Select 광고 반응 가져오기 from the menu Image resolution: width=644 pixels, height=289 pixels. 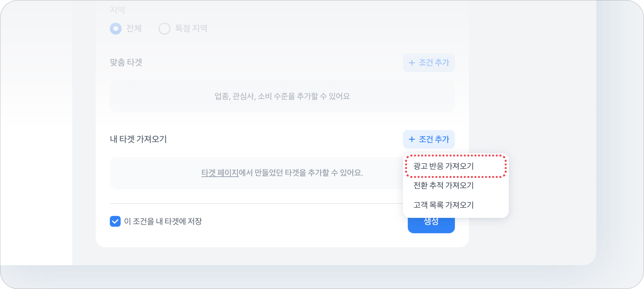coord(443,166)
